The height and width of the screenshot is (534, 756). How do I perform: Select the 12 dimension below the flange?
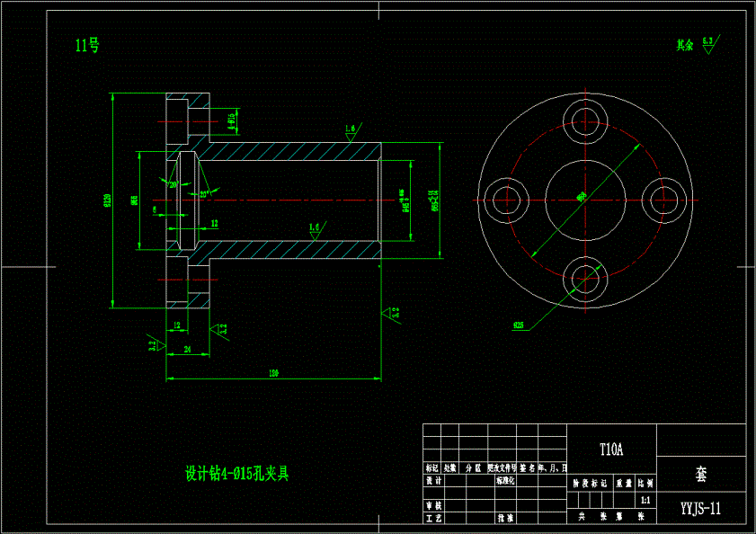(x=177, y=325)
